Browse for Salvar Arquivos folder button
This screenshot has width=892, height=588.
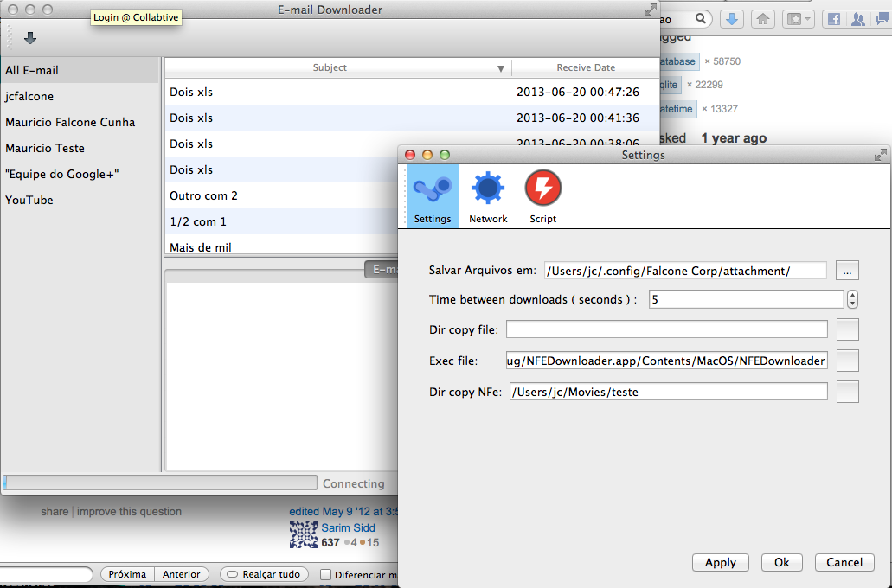(847, 271)
